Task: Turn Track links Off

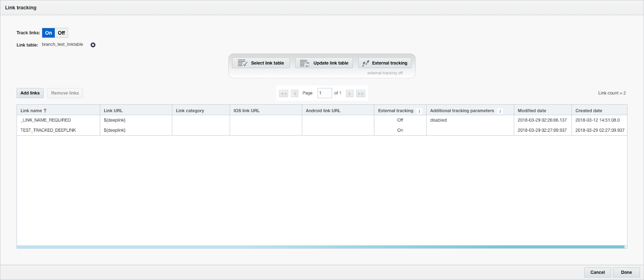Action: (x=61, y=33)
